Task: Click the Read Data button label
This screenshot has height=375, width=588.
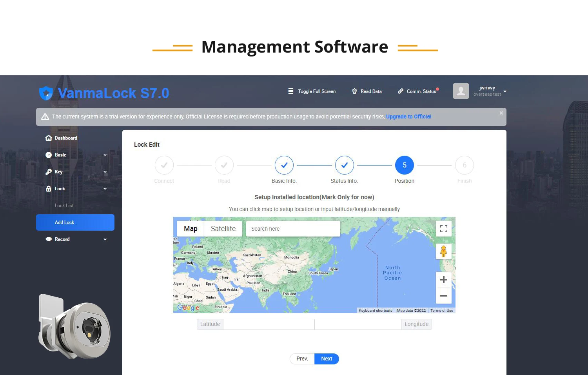Action: [x=371, y=91]
